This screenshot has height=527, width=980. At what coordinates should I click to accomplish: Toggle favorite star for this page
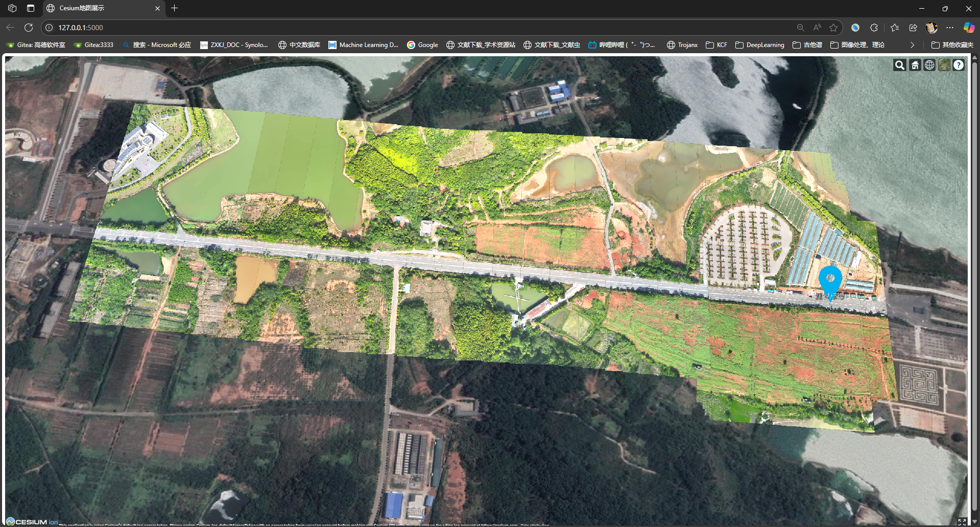coord(833,28)
